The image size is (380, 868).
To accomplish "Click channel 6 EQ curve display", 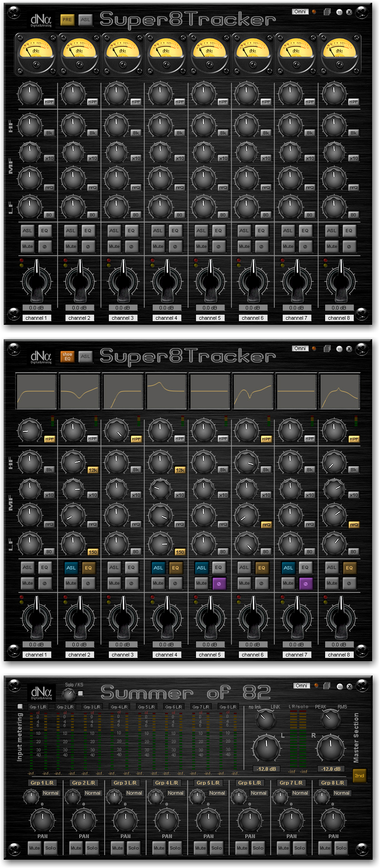I will [x=253, y=392].
